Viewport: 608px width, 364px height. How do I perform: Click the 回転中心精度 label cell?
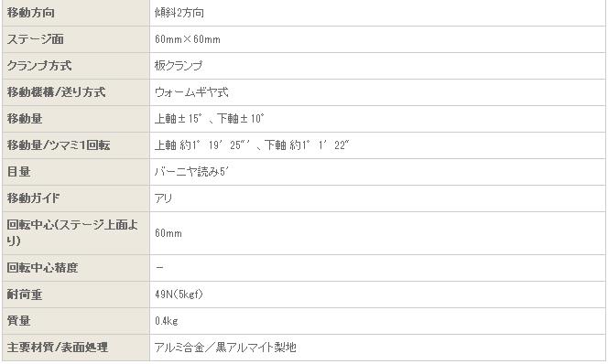(x=76, y=268)
